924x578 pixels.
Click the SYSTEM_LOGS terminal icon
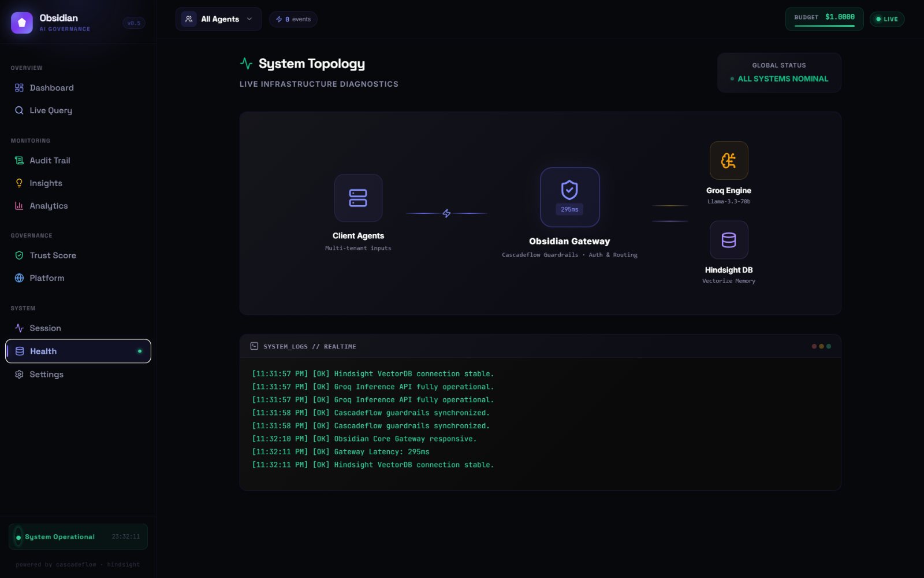254,346
